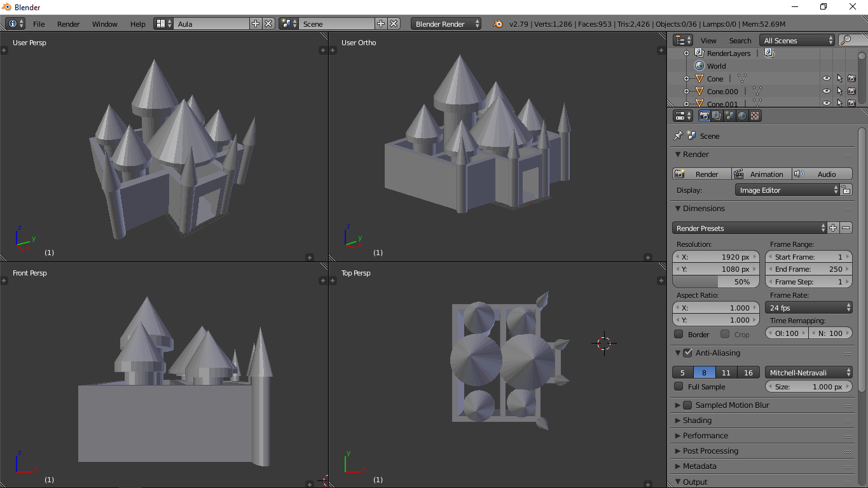Click mesh data icon beside Cone.000
The image size is (868, 488).
point(757,92)
